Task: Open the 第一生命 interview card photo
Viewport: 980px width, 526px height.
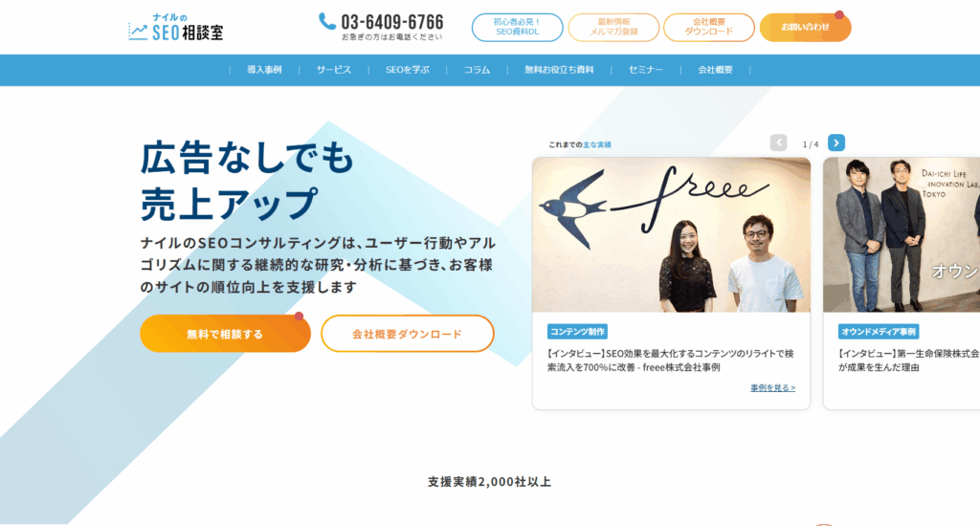Action: pos(902,235)
